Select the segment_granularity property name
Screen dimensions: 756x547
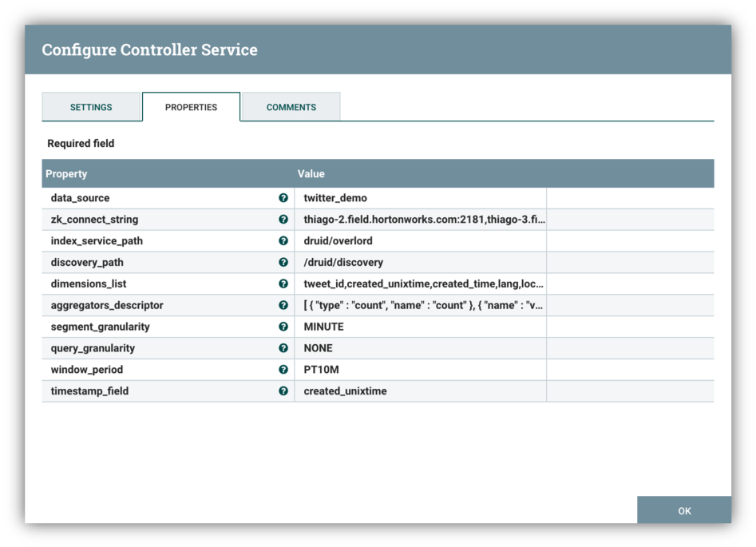click(101, 327)
